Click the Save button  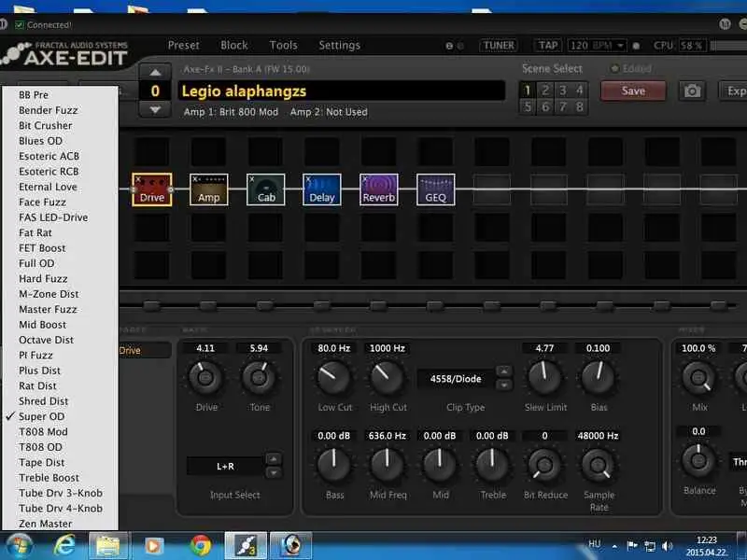pyautogui.click(x=633, y=91)
